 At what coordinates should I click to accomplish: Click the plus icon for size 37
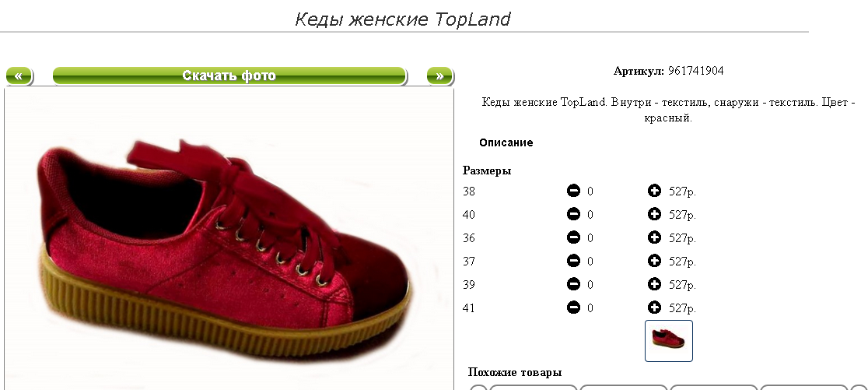(x=654, y=261)
